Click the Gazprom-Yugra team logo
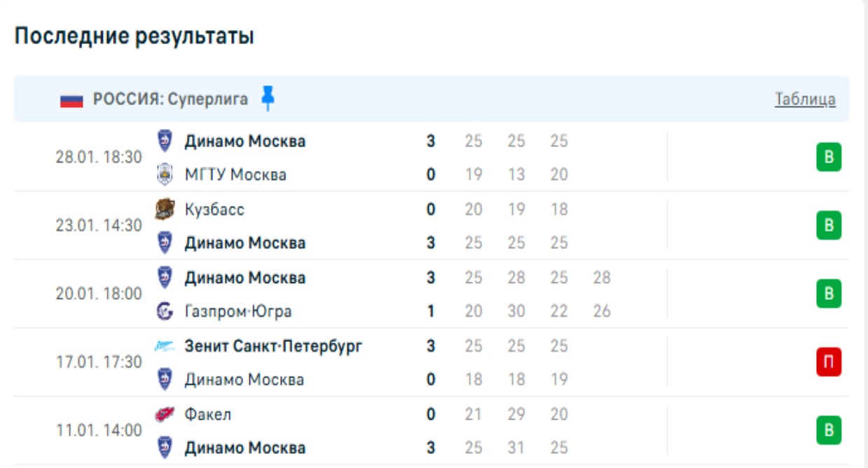Image resolution: width=868 pixels, height=468 pixels. [165, 311]
